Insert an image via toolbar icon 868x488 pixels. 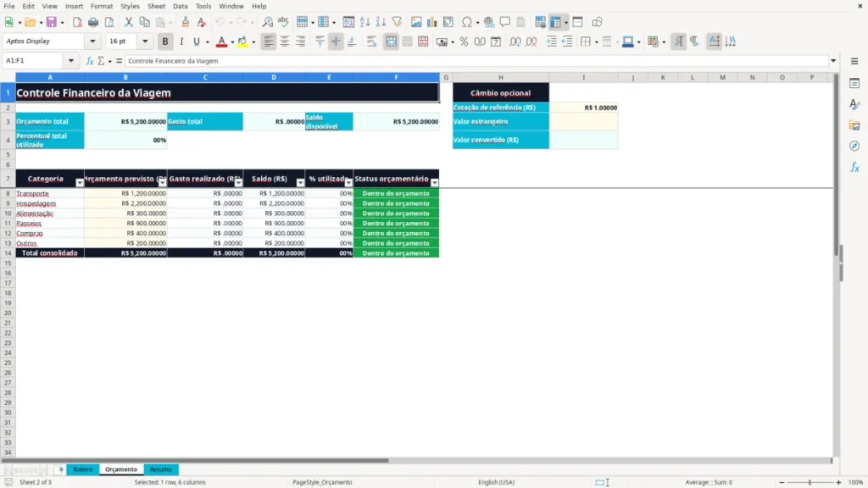click(x=416, y=22)
